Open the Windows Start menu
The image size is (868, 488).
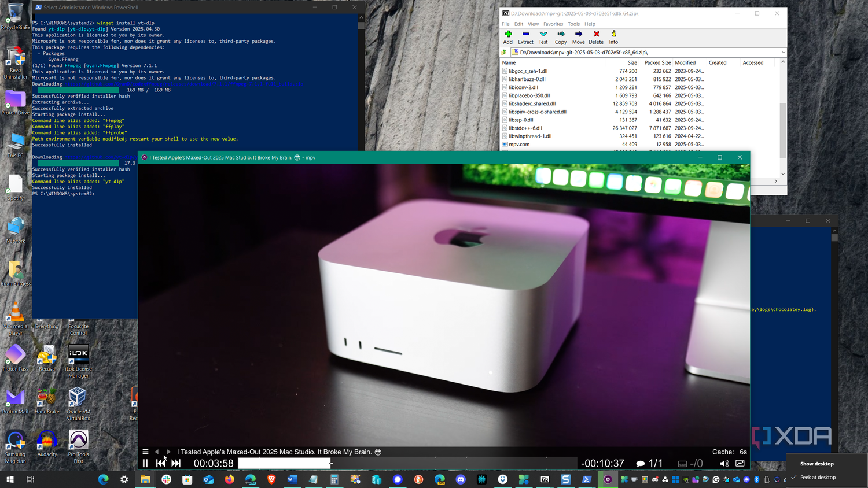click(10, 479)
